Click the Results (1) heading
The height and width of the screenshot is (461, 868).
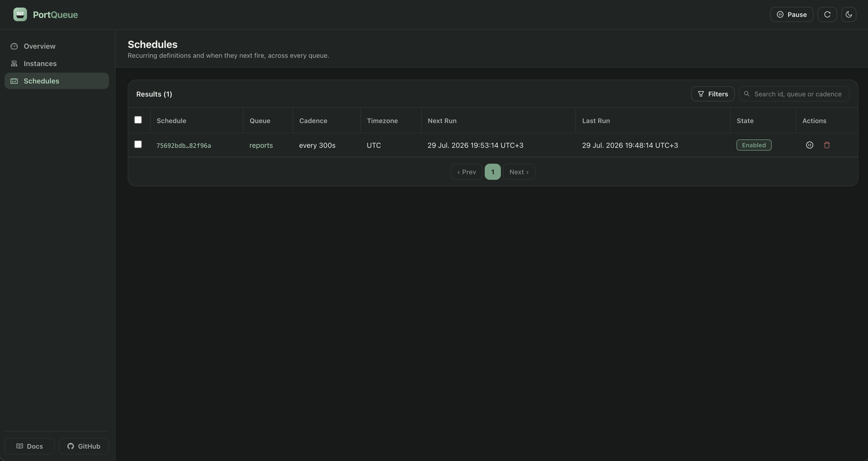pyautogui.click(x=154, y=94)
